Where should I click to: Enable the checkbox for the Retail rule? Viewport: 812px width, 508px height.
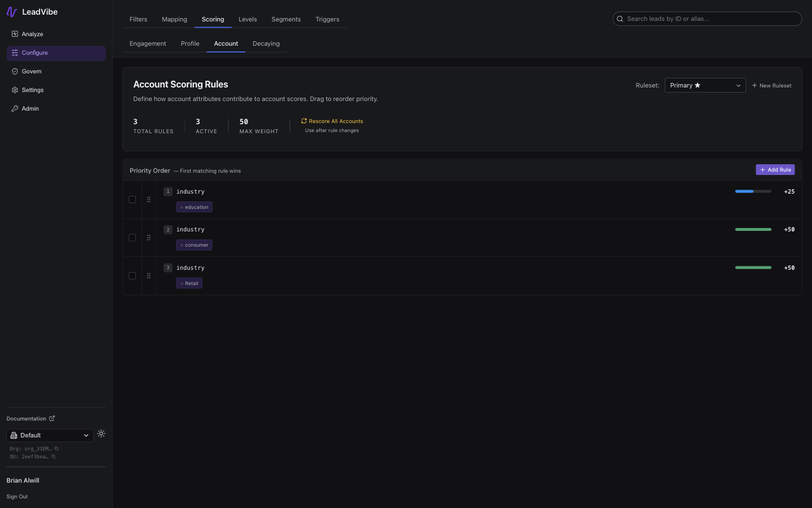[132, 275]
